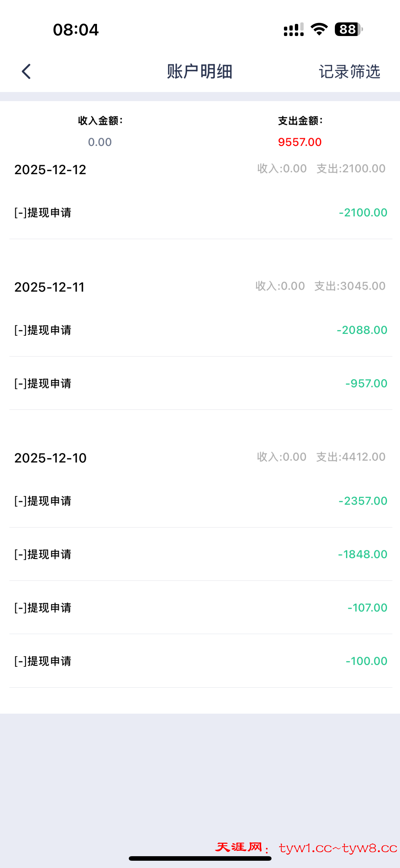The width and height of the screenshot is (400, 868).
Task: Tap the cellular signal bars icon
Action: click(x=293, y=30)
